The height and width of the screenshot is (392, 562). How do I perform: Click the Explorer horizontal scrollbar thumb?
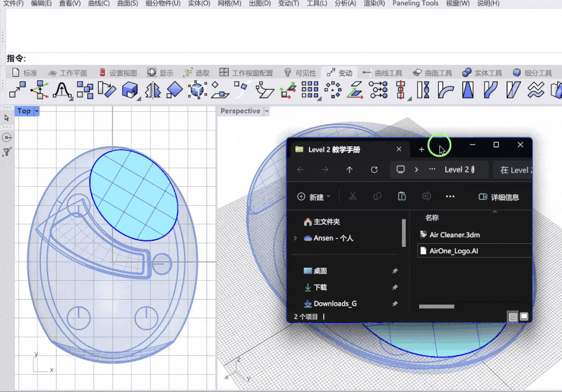pyautogui.click(x=437, y=307)
